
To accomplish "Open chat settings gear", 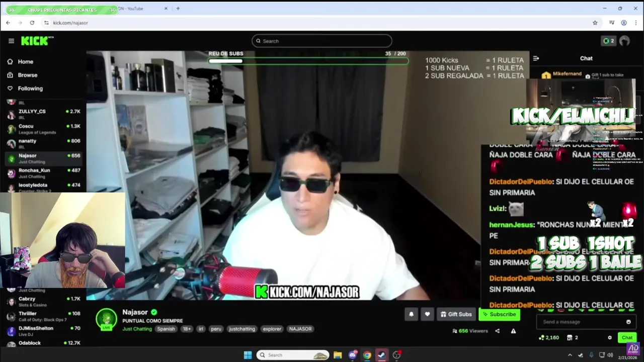I will (x=610, y=337).
